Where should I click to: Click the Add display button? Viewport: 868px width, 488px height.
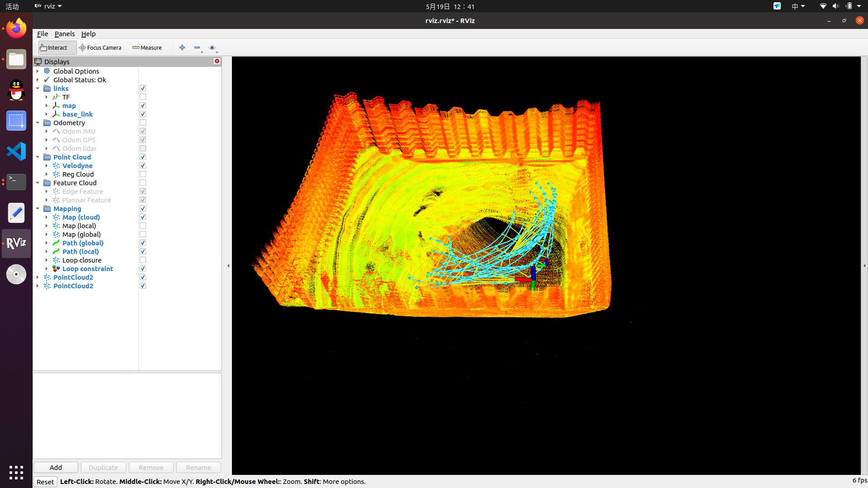(x=56, y=468)
